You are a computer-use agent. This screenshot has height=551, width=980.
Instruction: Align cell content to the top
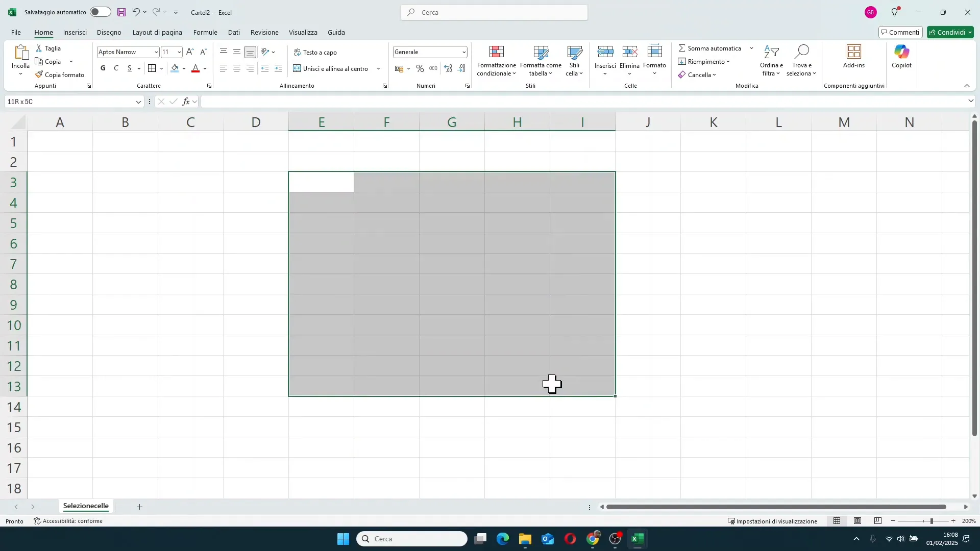224,52
